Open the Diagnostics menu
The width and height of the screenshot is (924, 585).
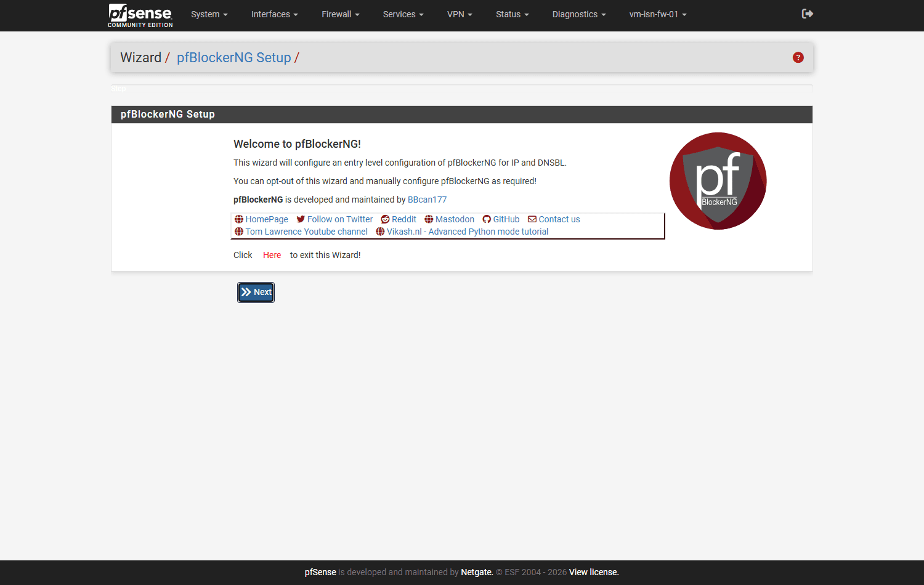579,14
